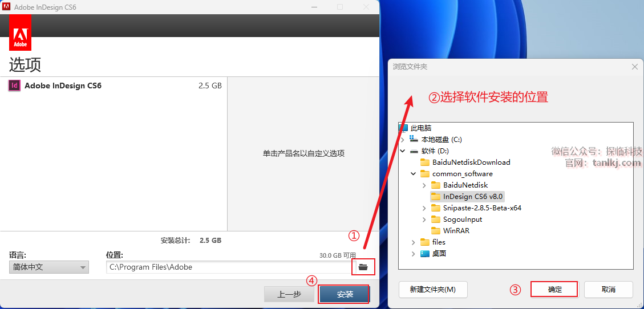Select the SogouInput folder name

click(x=463, y=219)
